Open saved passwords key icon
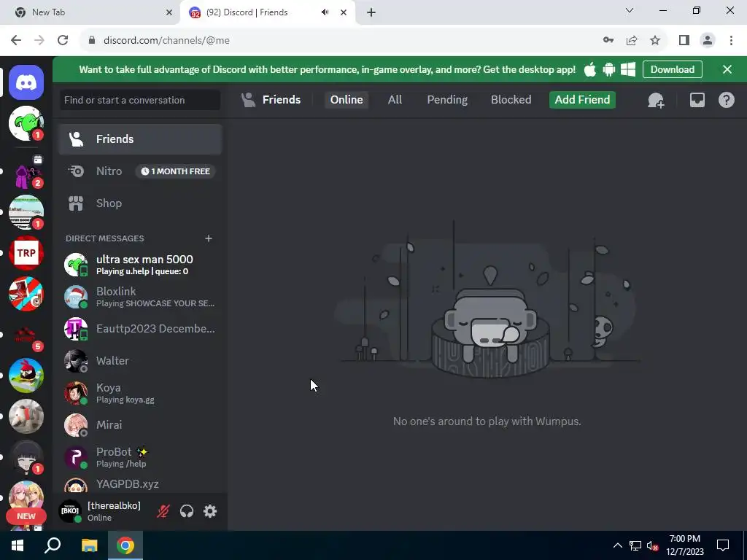 [x=608, y=40]
